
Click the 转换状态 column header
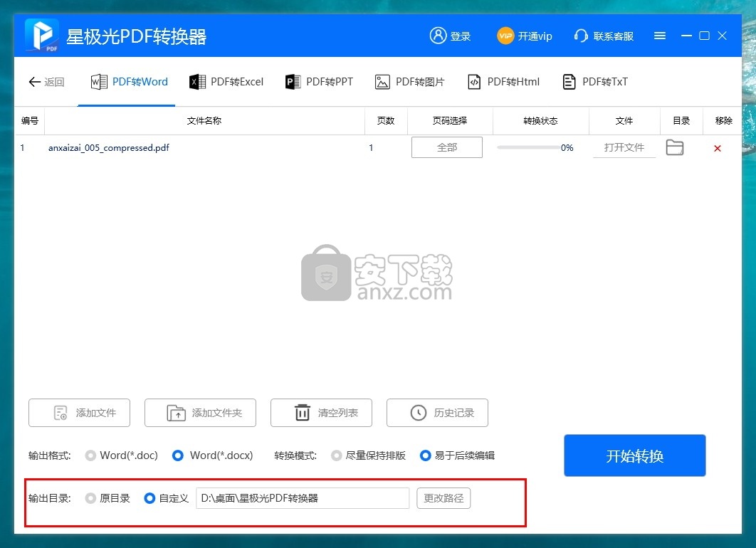pyautogui.click(x=540, y=120)
